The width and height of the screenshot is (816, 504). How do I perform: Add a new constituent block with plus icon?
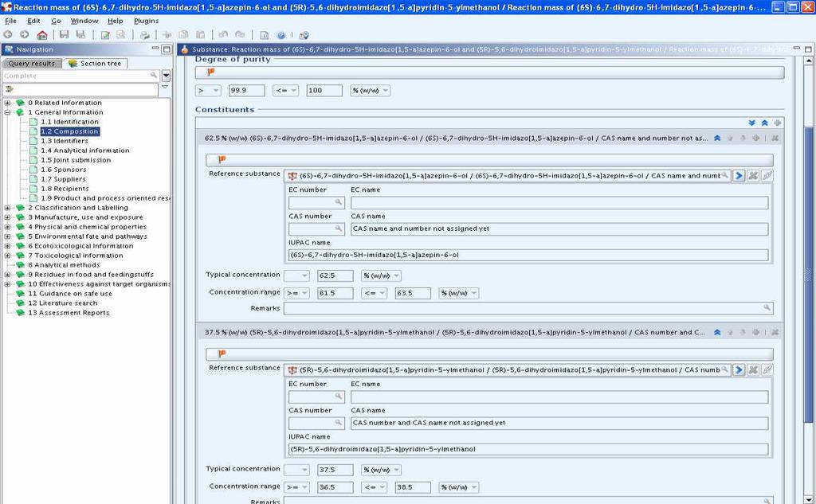[x=778, y=123]
